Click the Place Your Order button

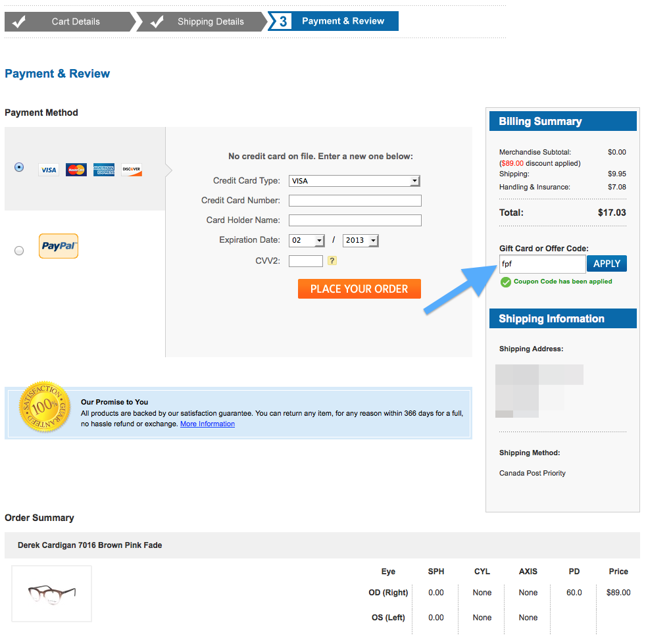point(359,289)
